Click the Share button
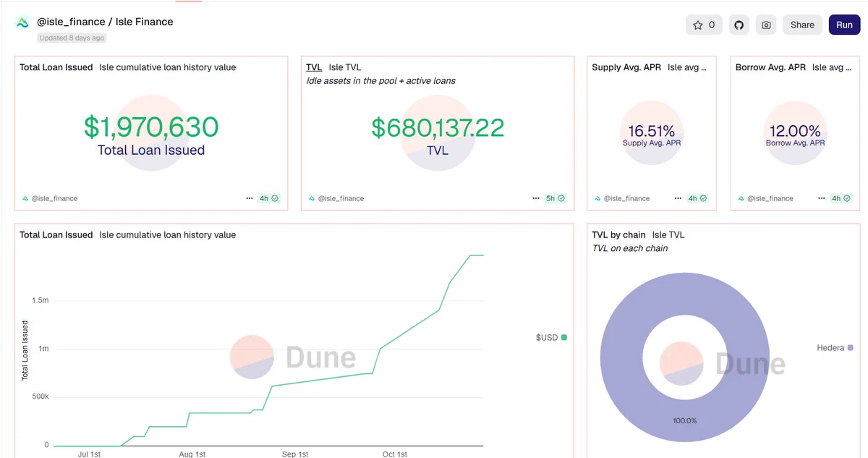 point(802,25)
